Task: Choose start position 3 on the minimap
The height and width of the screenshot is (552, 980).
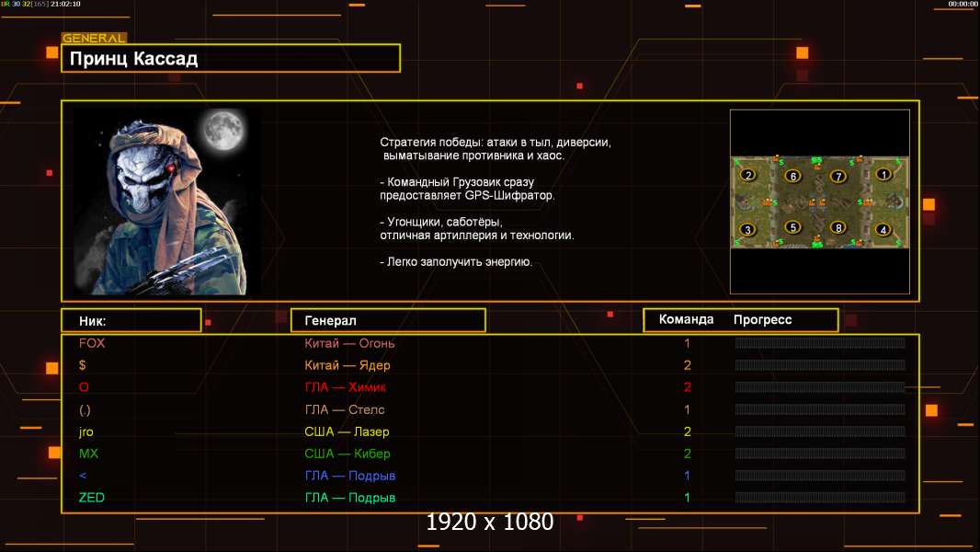Action: [x=747, y=229]
